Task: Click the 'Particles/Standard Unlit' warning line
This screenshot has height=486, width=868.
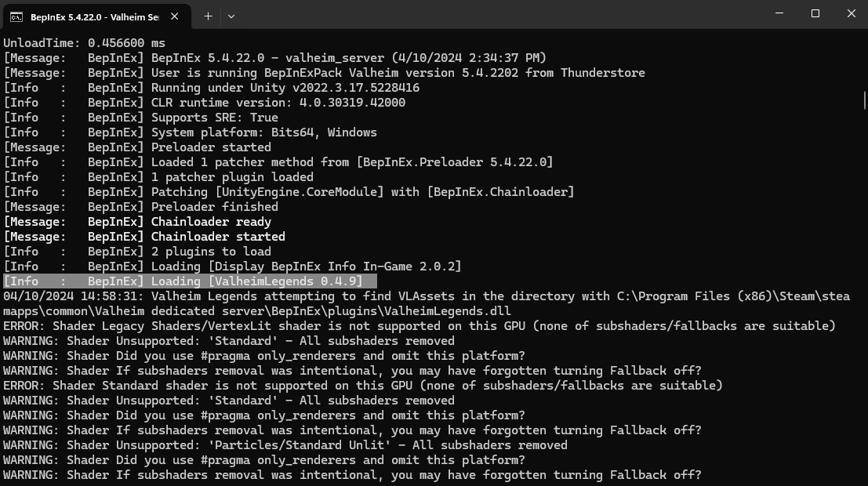Action: tap(285, 445)
